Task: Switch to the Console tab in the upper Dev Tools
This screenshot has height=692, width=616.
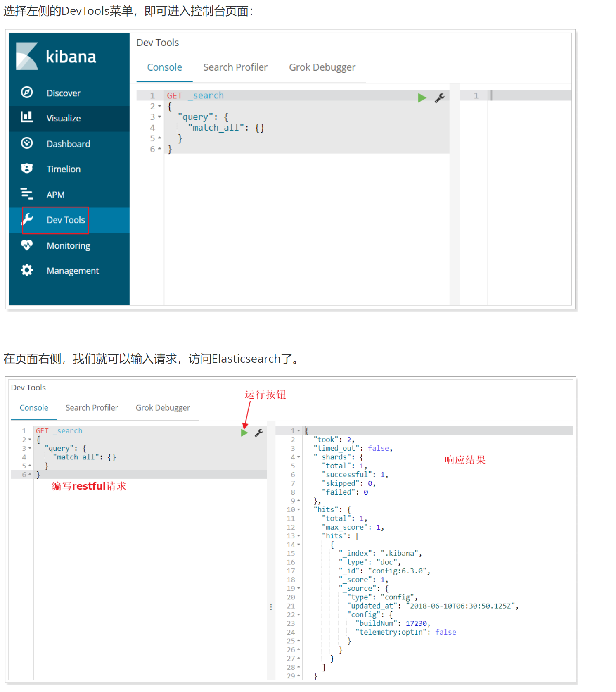Action: tap(164, 67)
